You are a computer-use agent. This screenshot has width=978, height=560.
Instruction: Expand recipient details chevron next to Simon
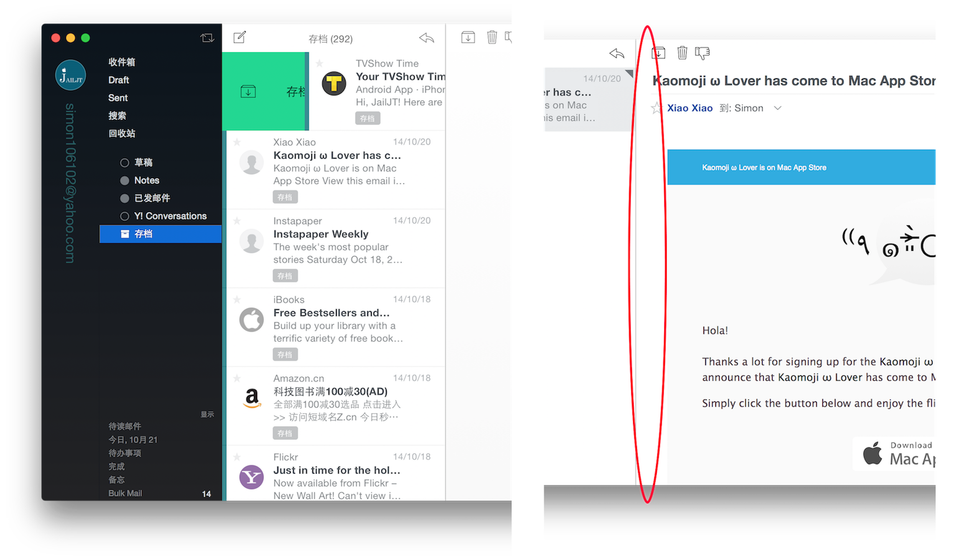point(778,108)
